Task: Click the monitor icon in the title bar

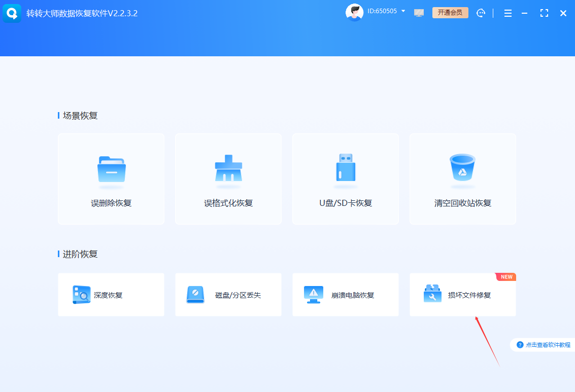Action: tap(419, 13)
